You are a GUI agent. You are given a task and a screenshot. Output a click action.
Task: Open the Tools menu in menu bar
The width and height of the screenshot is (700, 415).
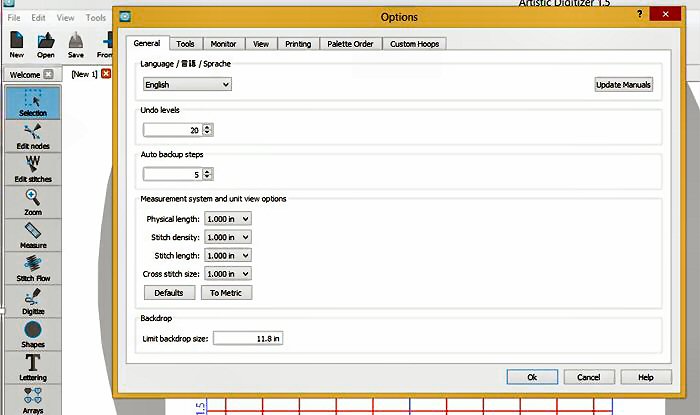96,17
